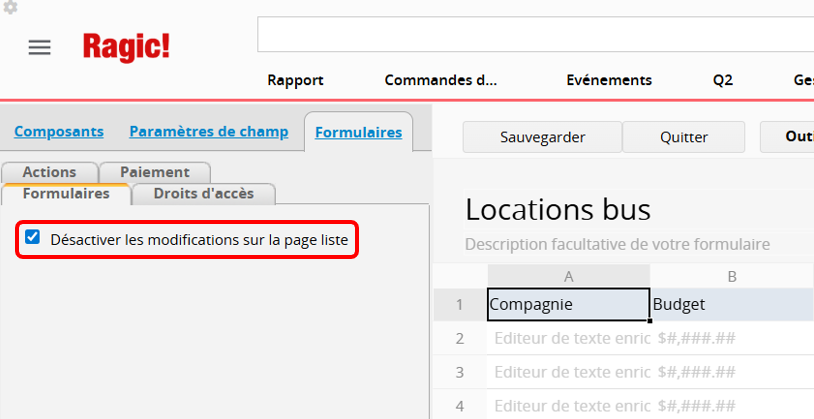Open the hamburger menu icon

tap(39, 48)
